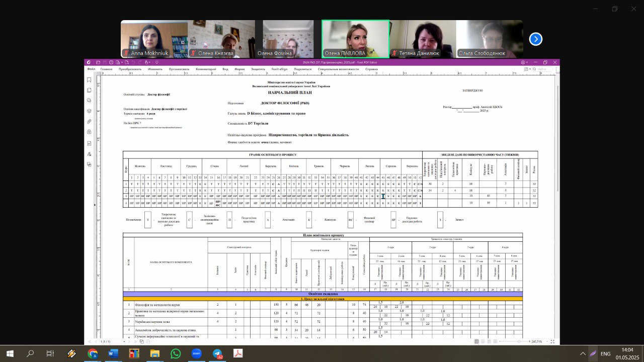
Task: Open the Файл menu
Action: [x=91, y=69]
